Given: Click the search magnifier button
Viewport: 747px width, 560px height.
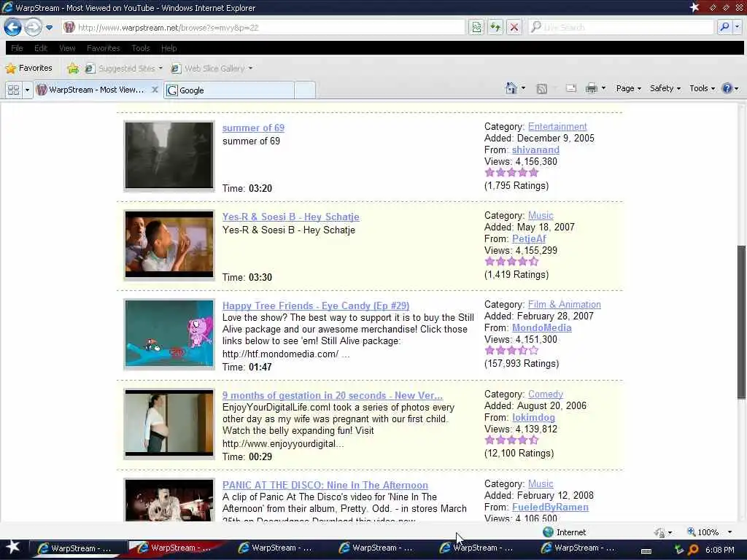Looking at the screenshot, I should click(724, 27).
